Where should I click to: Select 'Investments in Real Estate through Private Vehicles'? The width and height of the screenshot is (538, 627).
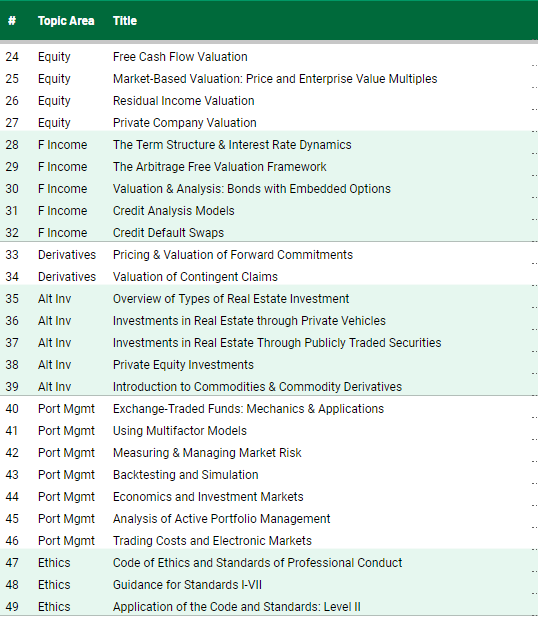[249, 321]
